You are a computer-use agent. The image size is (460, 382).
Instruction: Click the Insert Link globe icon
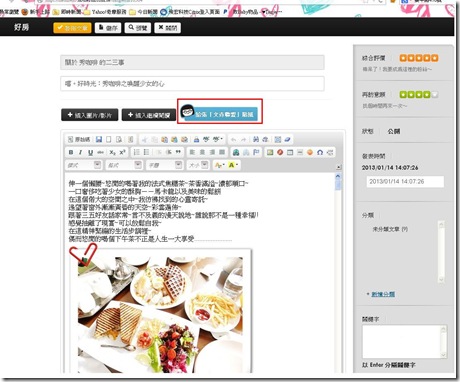[236, 152]
